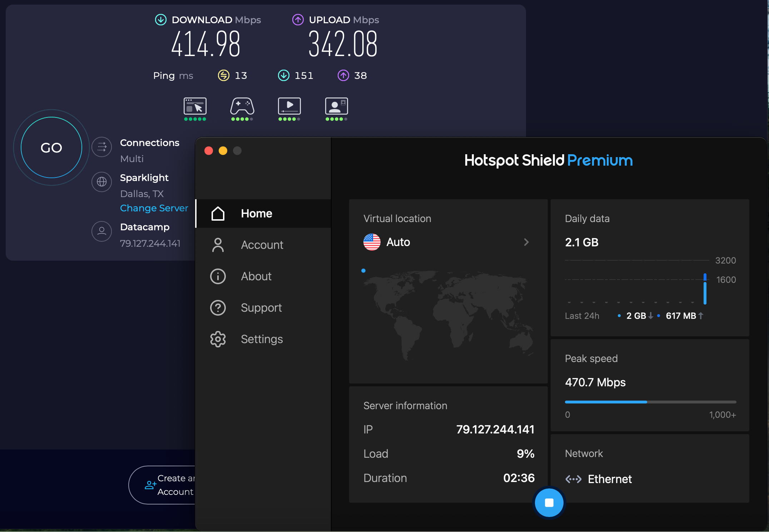Click the 470.7 Mbps peak speed value

pyautogui.click(x=595, y=382)
